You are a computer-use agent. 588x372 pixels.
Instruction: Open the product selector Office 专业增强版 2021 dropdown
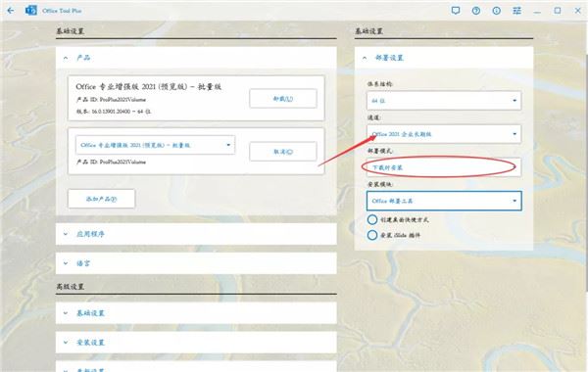coord(155,145)
